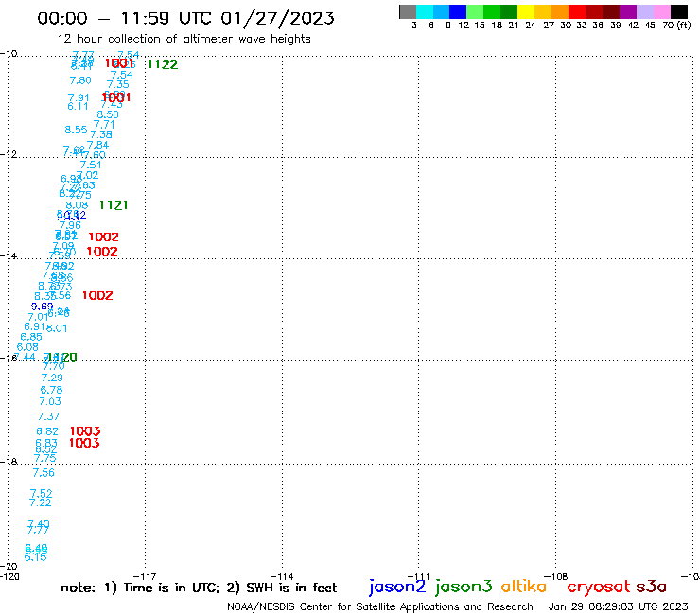Select the wave height value 6.78
The width and height of the screenshot is (700, 615).
coord(51,390)
